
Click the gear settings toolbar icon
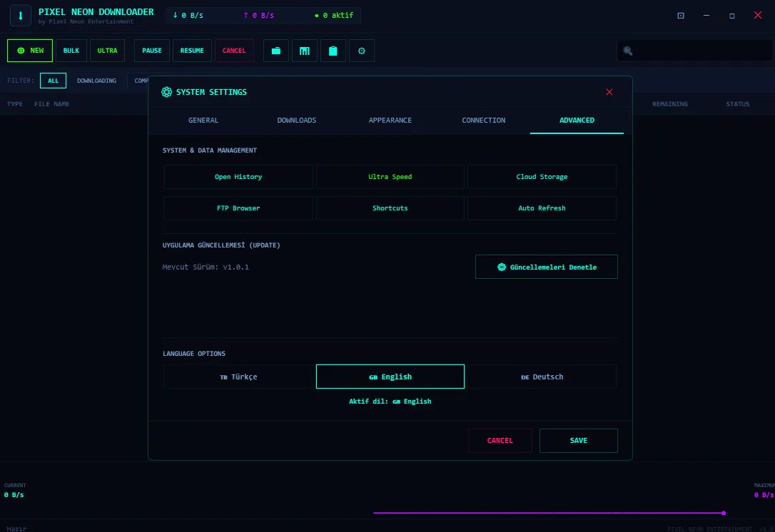point(362,51)
